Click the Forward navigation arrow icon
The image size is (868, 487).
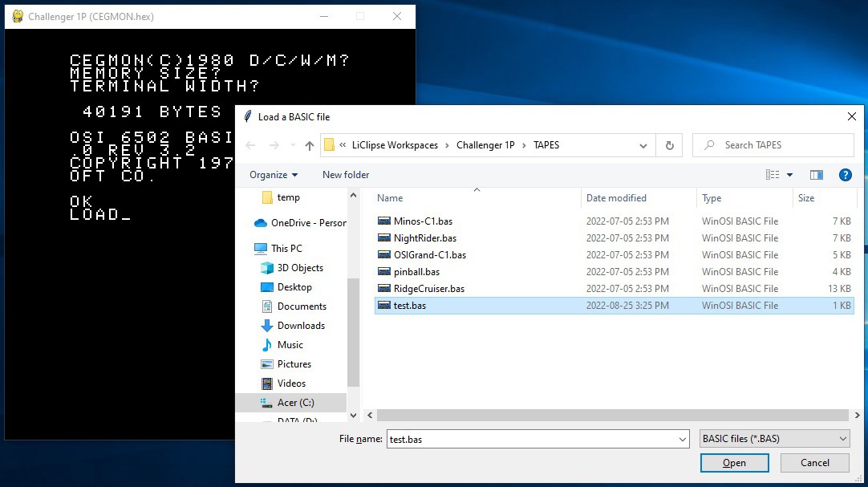pos(274,145)
